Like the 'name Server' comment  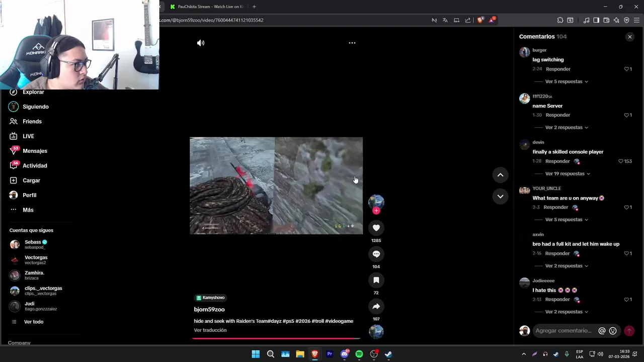click(627, 115)
